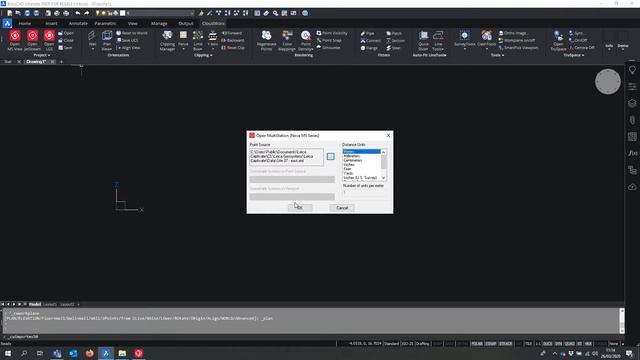The height and width of the screenshot is (360, 640).
Task: Click the Undo arrow in quick toolbar
Action: pyautogui.click(x=78, y=13)
